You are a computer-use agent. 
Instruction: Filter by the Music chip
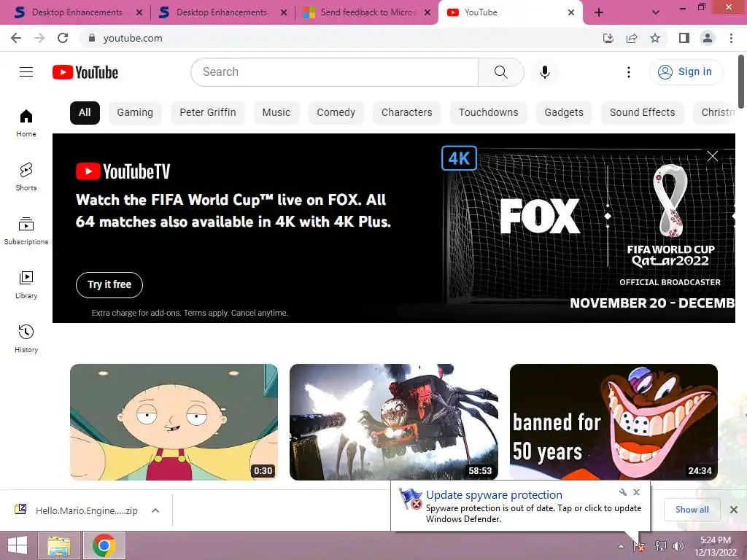click(x=276, y=113)
